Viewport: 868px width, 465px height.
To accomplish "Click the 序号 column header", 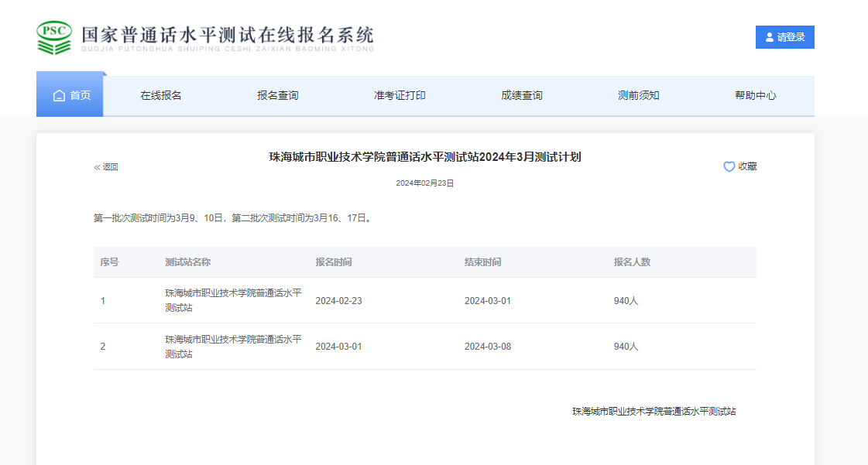I will tap(109, 262).
